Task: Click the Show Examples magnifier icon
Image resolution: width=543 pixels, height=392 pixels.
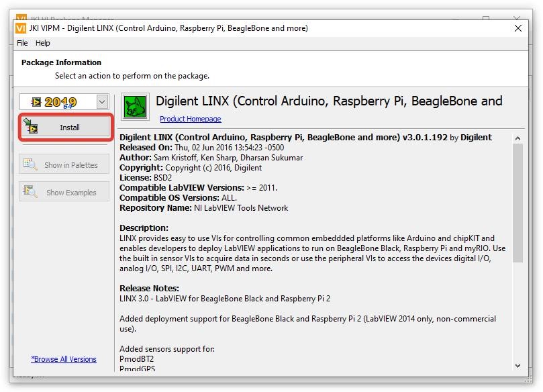Action: coord(30,192)
